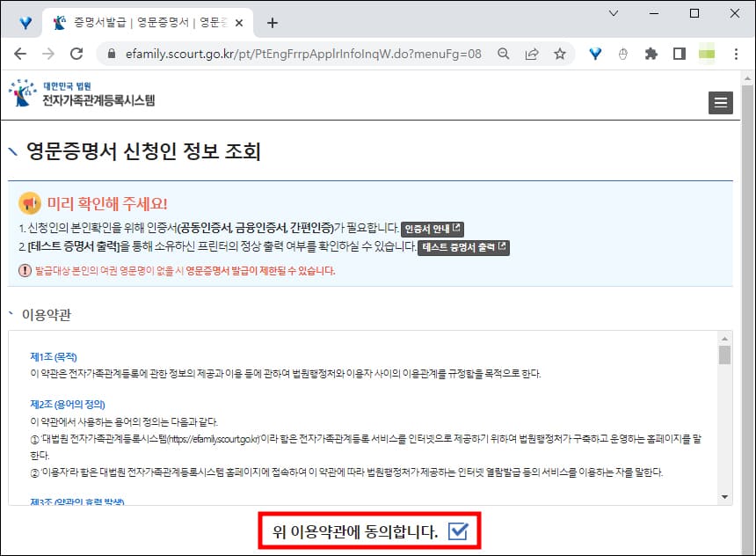
Task: Click the blue V extension icon
Action: coord(595,54)
